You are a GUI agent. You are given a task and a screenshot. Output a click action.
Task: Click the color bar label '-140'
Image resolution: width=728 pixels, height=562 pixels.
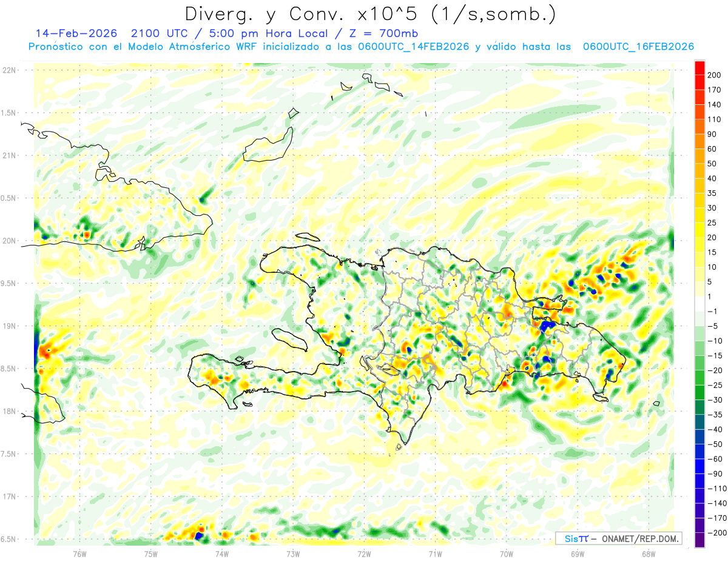(716, 503)
